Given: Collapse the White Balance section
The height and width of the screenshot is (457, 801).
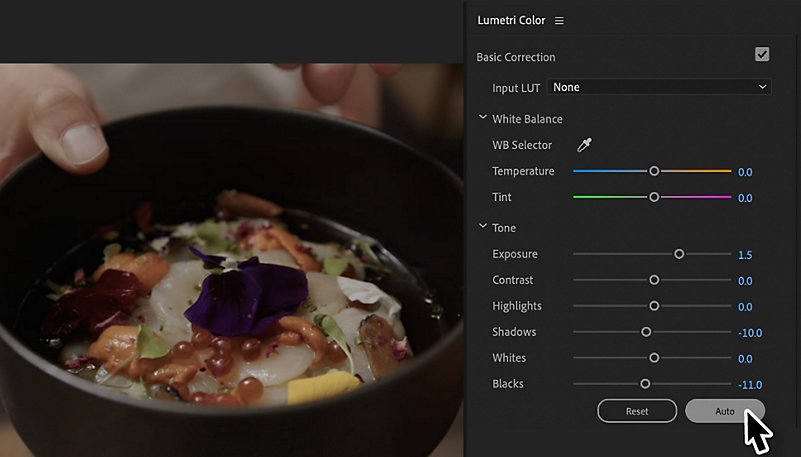Looking at the screenshot, I should click(483, 117).
